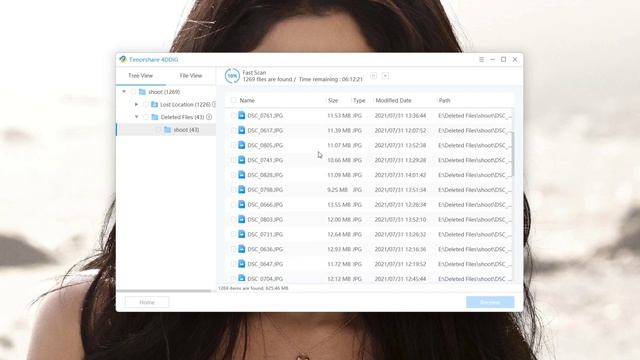Collapse the root shoot (1269) tree node

coord(124,92)
